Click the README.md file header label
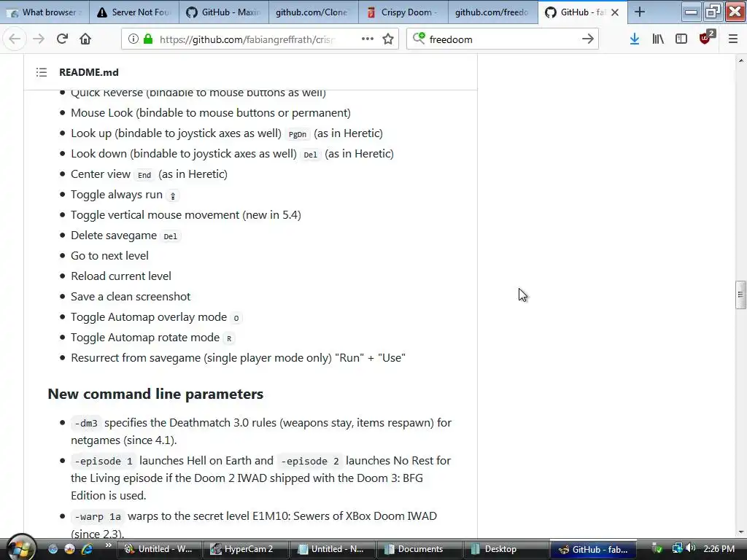The height and width of the screenshot is (560, 747). coord(88,72)
